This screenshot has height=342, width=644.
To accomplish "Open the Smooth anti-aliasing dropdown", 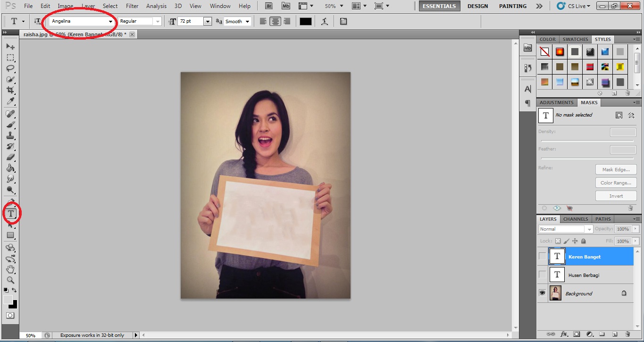I will click(247, 22).
